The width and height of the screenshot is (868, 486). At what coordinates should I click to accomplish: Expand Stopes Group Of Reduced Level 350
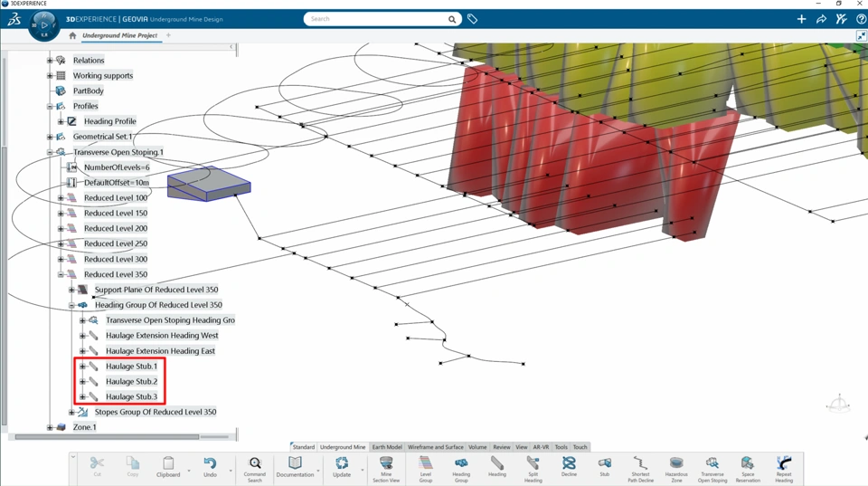click(71, 412)
